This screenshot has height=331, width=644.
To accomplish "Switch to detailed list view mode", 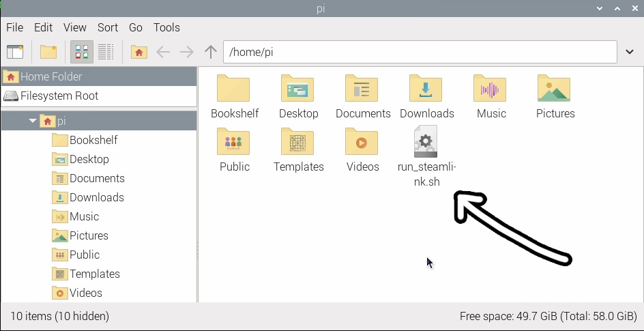I will [x=105, y=52].
